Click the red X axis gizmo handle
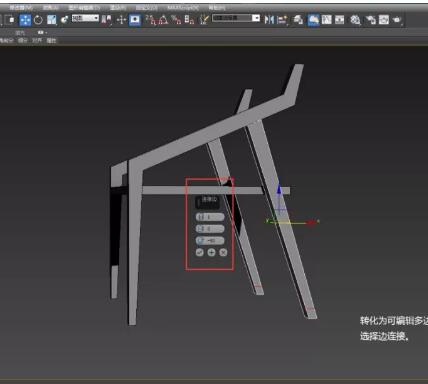 click(312, 222)
